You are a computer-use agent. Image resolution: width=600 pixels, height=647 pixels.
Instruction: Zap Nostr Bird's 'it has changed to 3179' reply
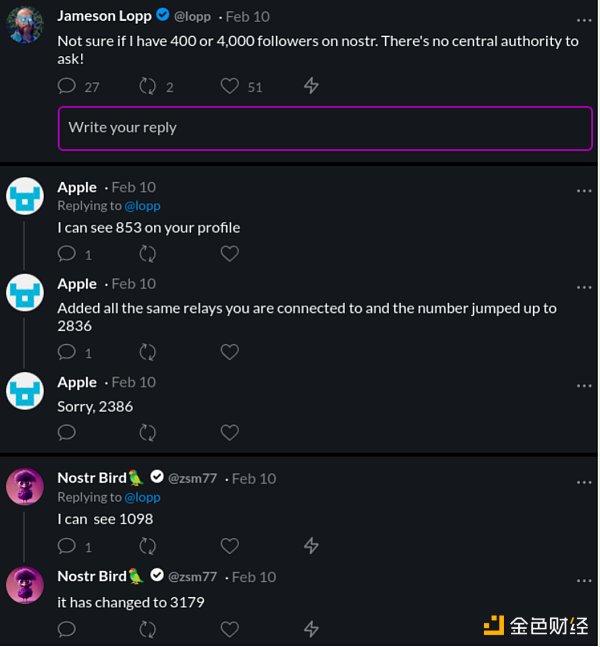click(x=311, y=629)
